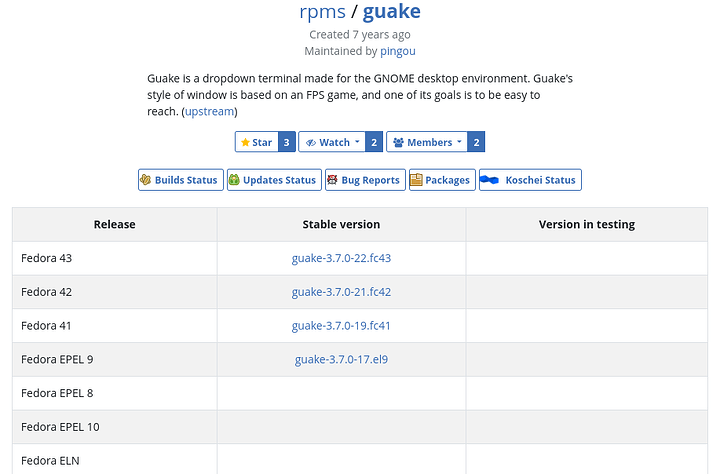Open the watchers count next to Watch
This screenshot has width=720, height=474.
click(374, 142)
